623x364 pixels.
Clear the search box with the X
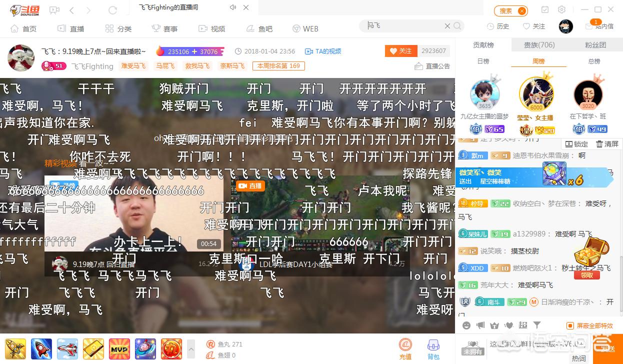click(447, 26)
